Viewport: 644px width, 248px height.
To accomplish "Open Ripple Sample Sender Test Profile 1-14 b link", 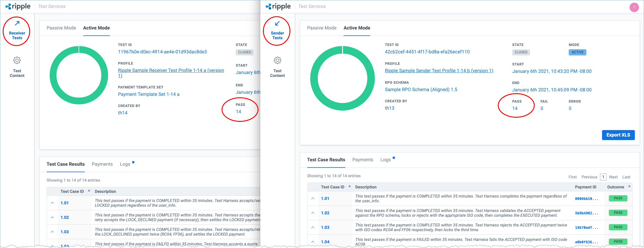I will tap(439, 70).
